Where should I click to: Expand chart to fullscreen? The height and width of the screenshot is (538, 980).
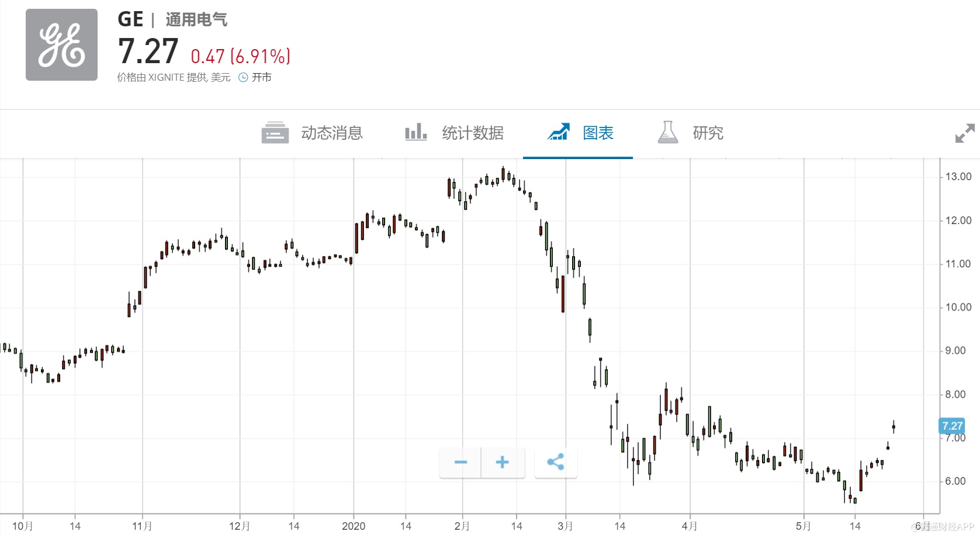coord(964,133)
